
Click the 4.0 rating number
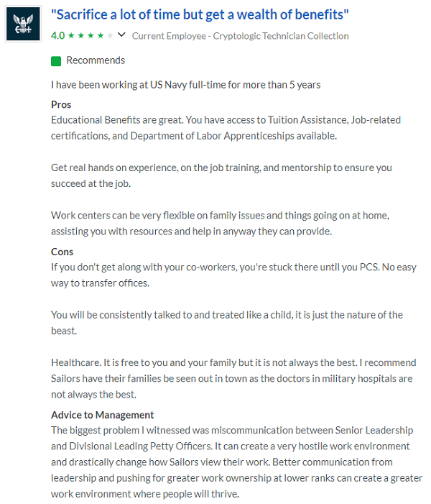pyautogui.click(x=57, y=35)
